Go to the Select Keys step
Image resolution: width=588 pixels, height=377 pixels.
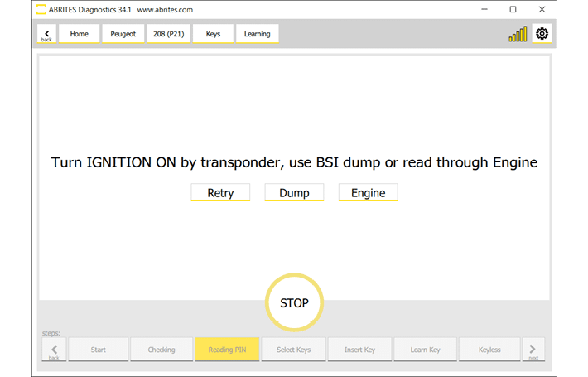pos(292,350)
